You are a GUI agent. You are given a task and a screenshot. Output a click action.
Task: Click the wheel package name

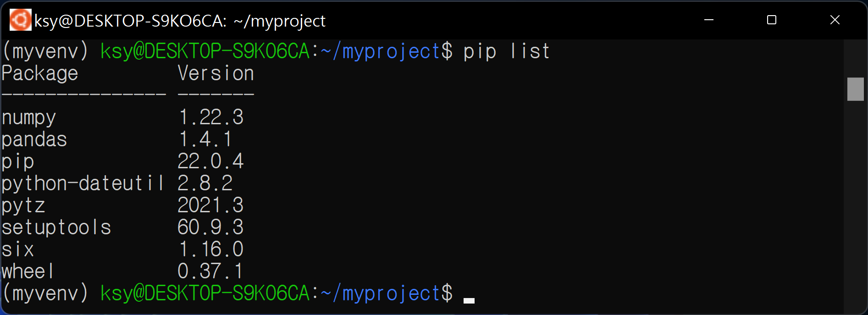point(28,271)
